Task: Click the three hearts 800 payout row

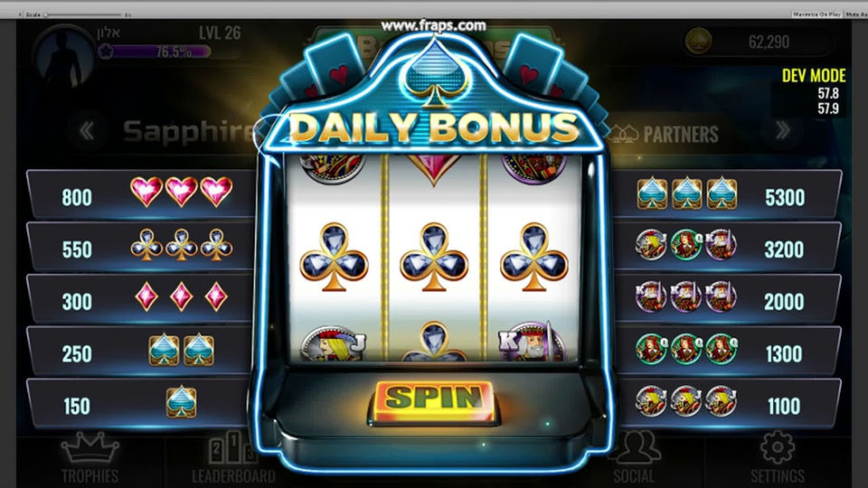Action: [141, 194]
